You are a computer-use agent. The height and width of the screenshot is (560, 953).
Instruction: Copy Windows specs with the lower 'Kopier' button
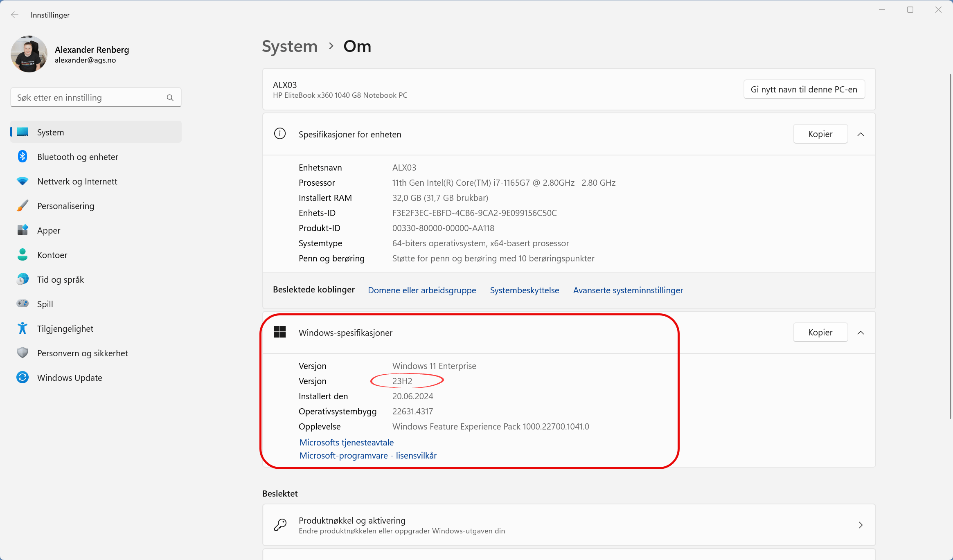820,333
